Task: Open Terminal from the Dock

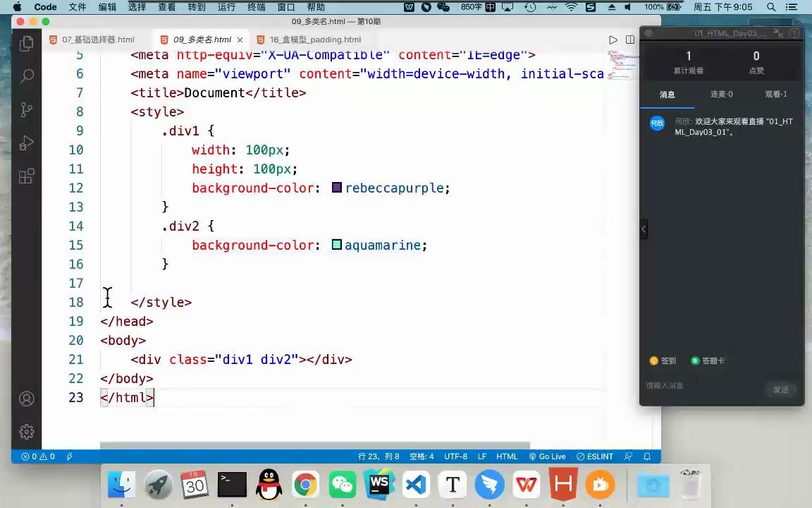Action: click(231, 485)
